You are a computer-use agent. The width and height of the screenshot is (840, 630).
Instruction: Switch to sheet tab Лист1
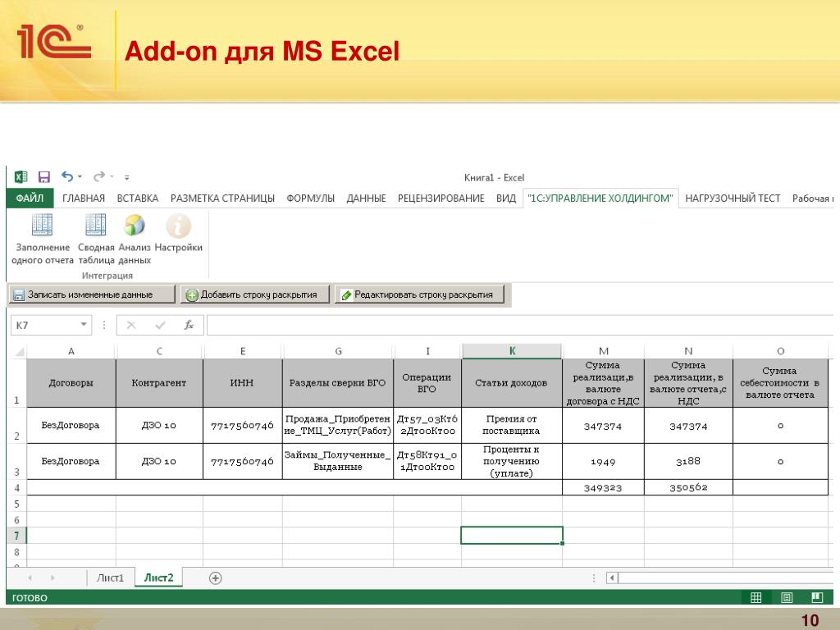click(x=110, y=577)
